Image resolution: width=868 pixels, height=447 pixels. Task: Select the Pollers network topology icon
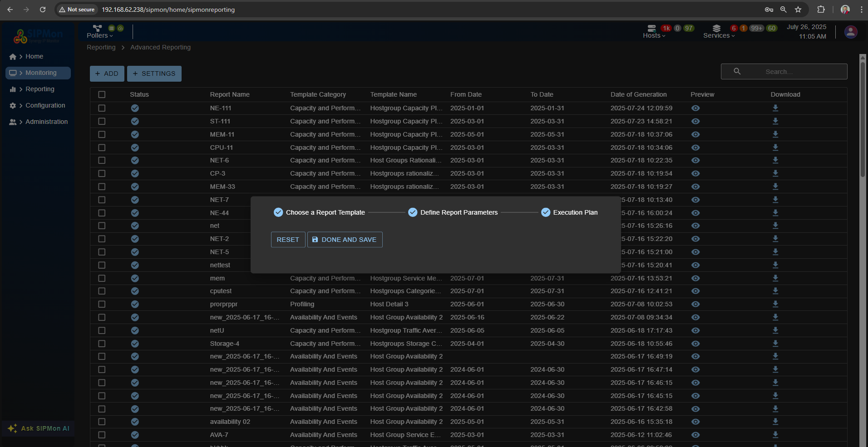pos(97,28)
